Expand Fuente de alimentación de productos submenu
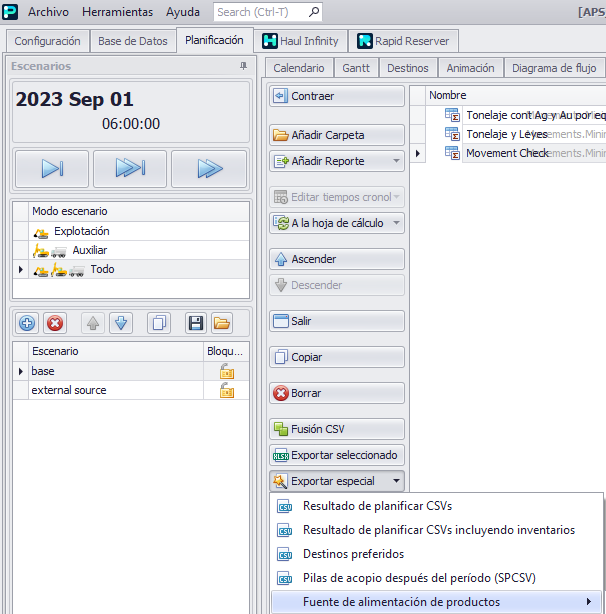This screenshot has width=606, height=614. pos(588,602)
